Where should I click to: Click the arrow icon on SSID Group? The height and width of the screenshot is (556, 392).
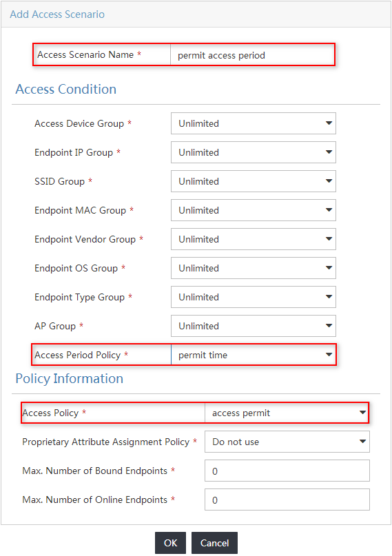tap(329, 181)
